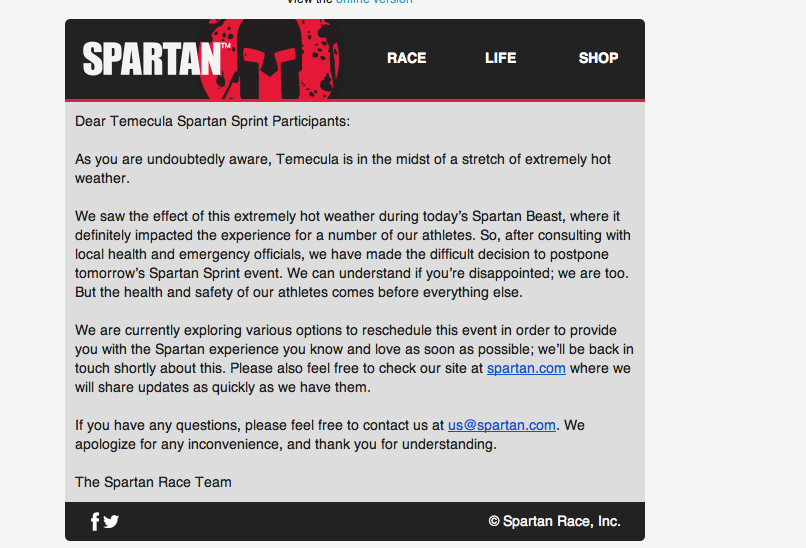Open the SHOP navigation item
Viewport: 806px width, 548px height.
[598, 58]
